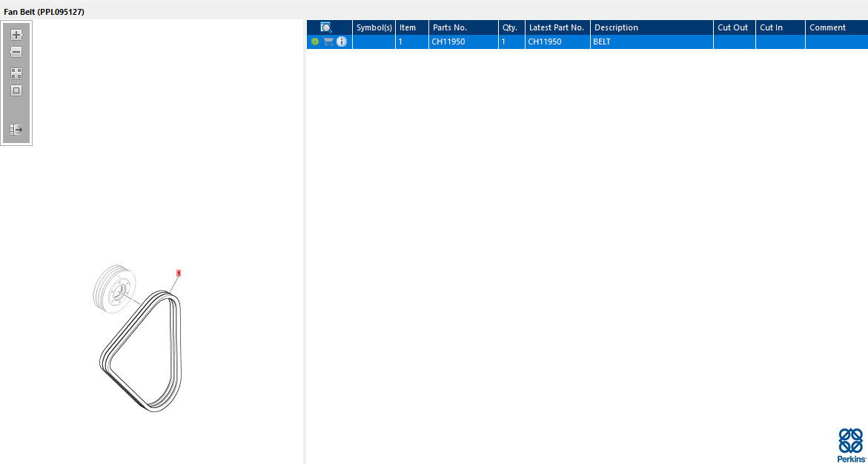This screenshot has height=464, width=868.
Task: Click the fan belt drawing in the diagram
Action: point(142,351)
